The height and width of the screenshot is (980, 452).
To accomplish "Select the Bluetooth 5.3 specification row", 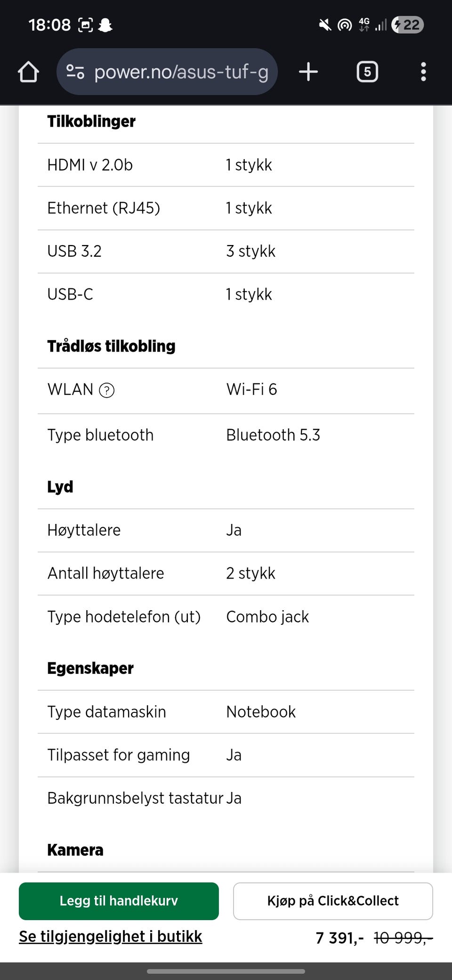I will tap(226, 435).
